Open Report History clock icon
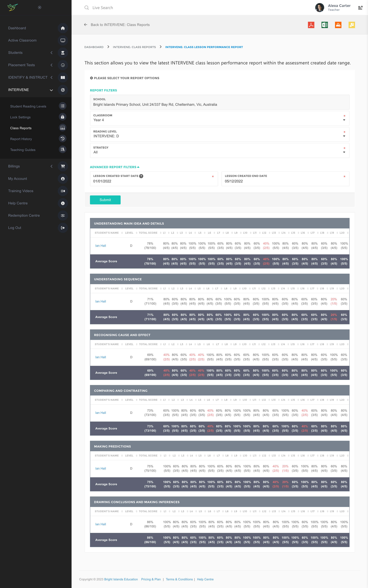The height and width of the screenshot is (588, 368). 63,139
